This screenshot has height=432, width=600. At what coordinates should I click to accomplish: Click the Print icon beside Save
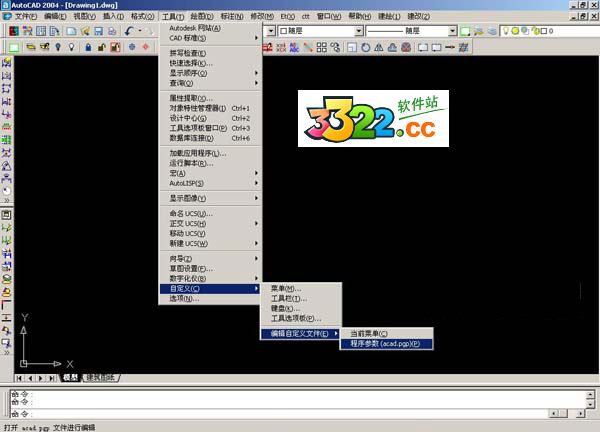click(x=112, y=31)
